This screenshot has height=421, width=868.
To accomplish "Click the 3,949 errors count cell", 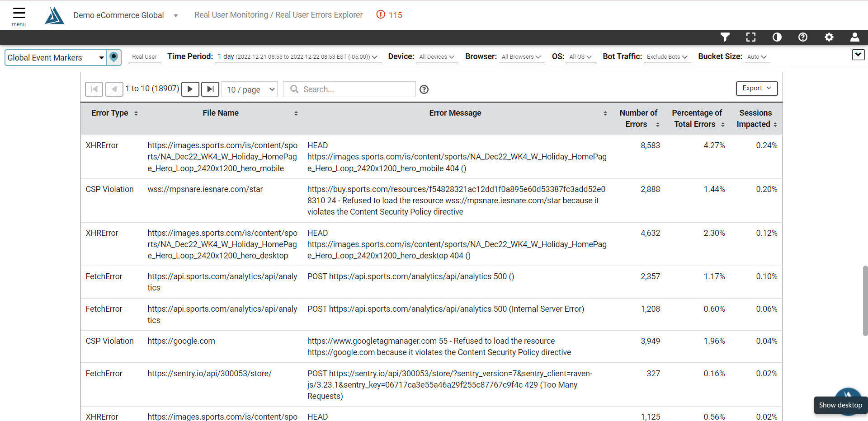I will coord(650,341).
